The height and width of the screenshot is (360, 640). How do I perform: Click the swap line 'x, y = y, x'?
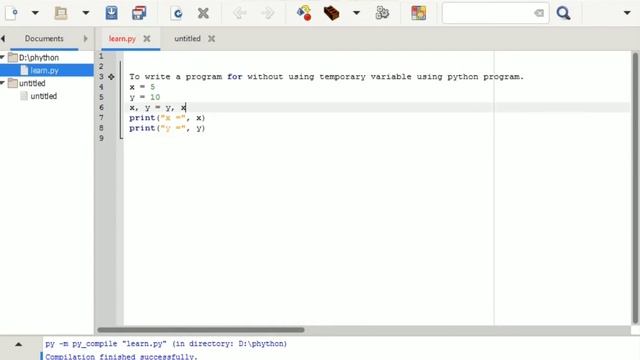click(158, 107)
